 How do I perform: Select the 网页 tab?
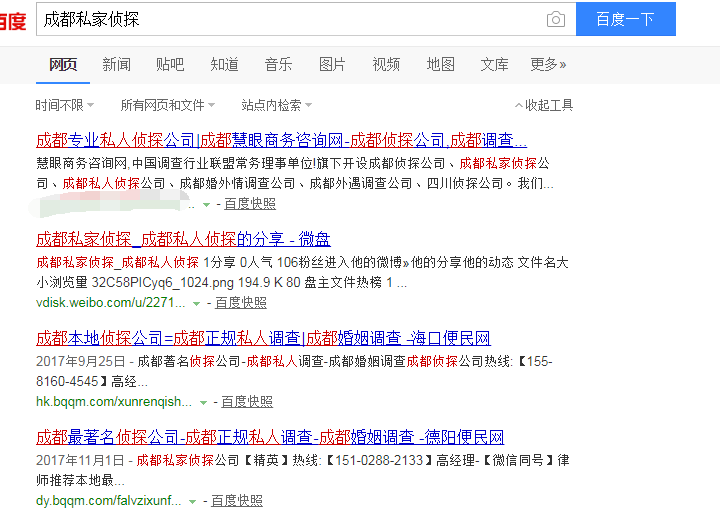tap(63, 64)
